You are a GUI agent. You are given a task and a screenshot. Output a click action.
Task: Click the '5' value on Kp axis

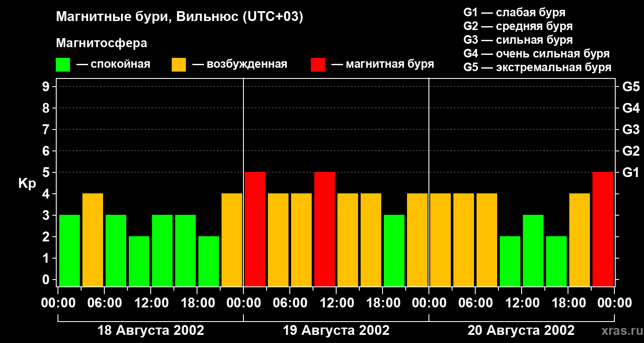[47, 172]
